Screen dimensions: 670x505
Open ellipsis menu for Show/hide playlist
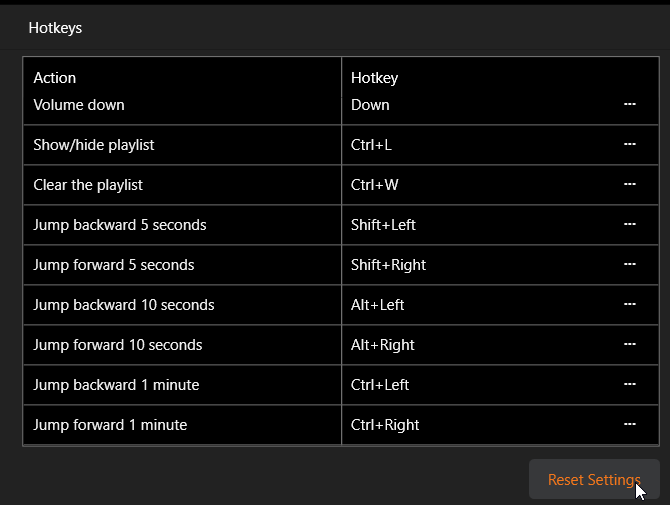630,145
